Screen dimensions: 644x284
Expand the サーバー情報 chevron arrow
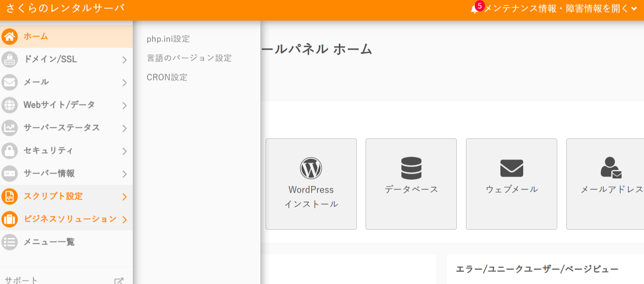[124, 174]
